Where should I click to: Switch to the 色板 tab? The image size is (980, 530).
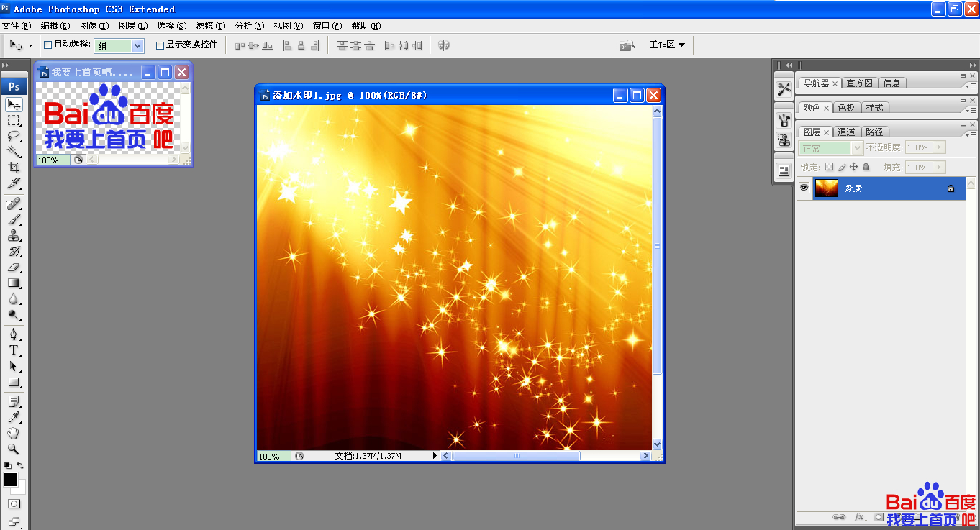pos(847,108)
